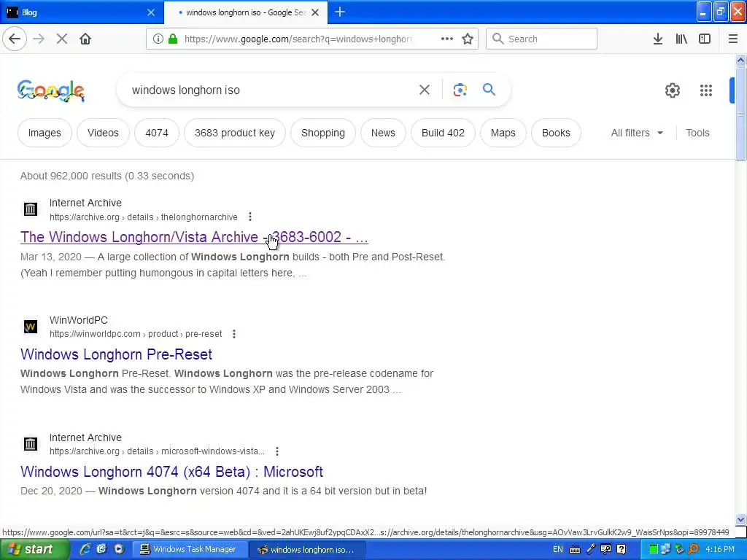Click the EN language indicator

(558, 550)
